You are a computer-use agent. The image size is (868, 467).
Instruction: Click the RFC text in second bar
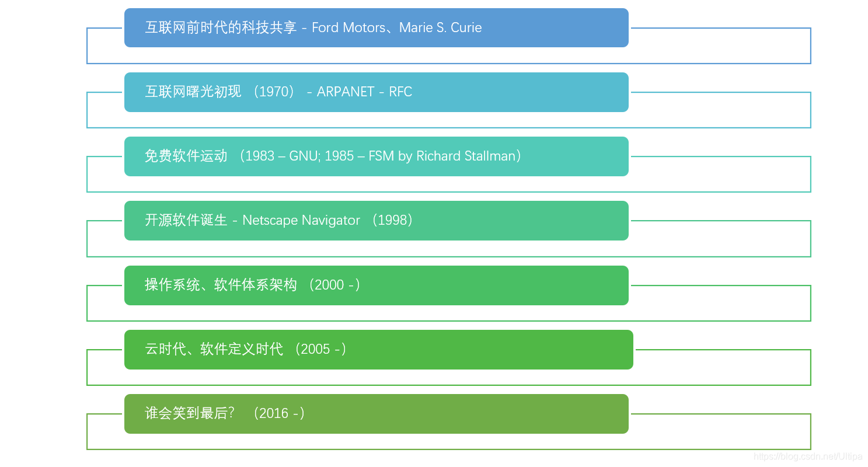(x=400, y=92)
